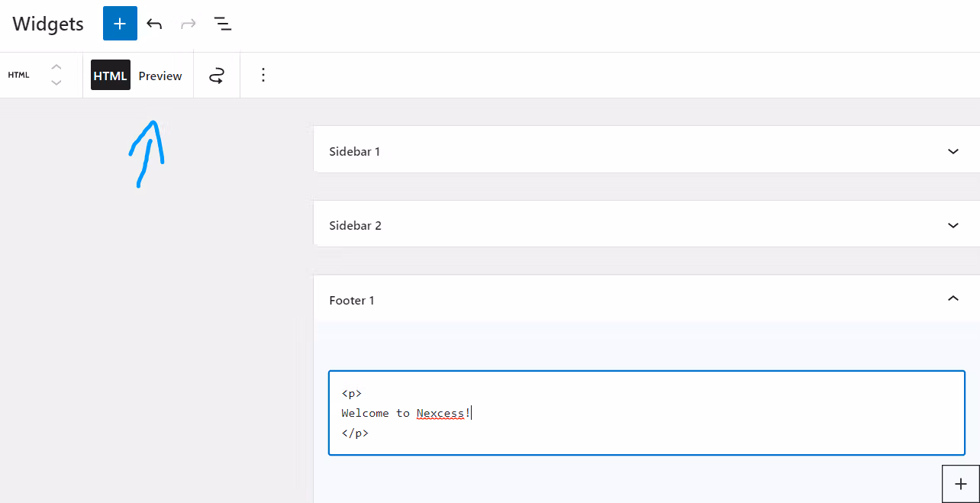Collapse the Footer 1 widget area
This screenshot has height=503, width=980.
[953, 299]
